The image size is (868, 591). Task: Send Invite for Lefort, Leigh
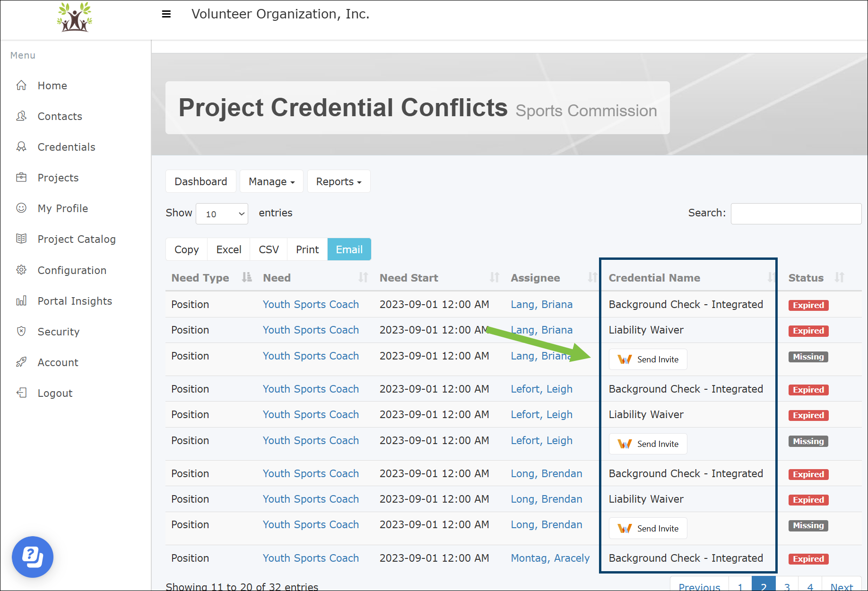[x=648, y=444]
